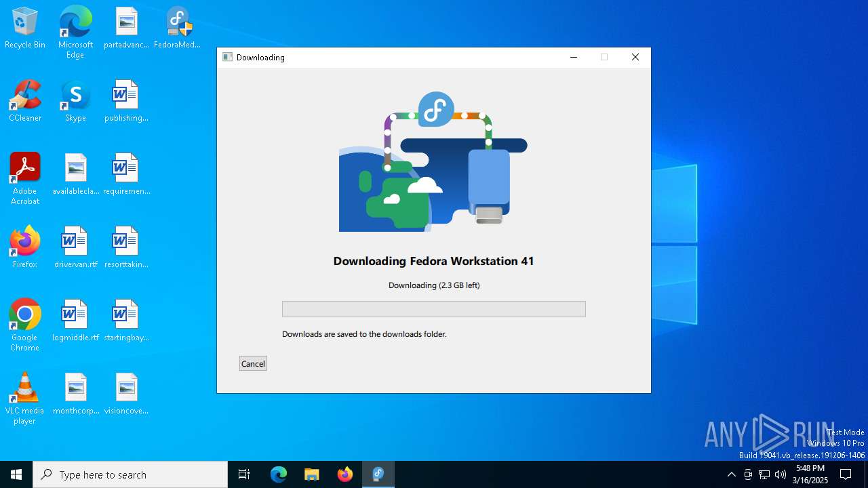
Task: Select the availablecla image file icon
Action: tap(75, 175)
